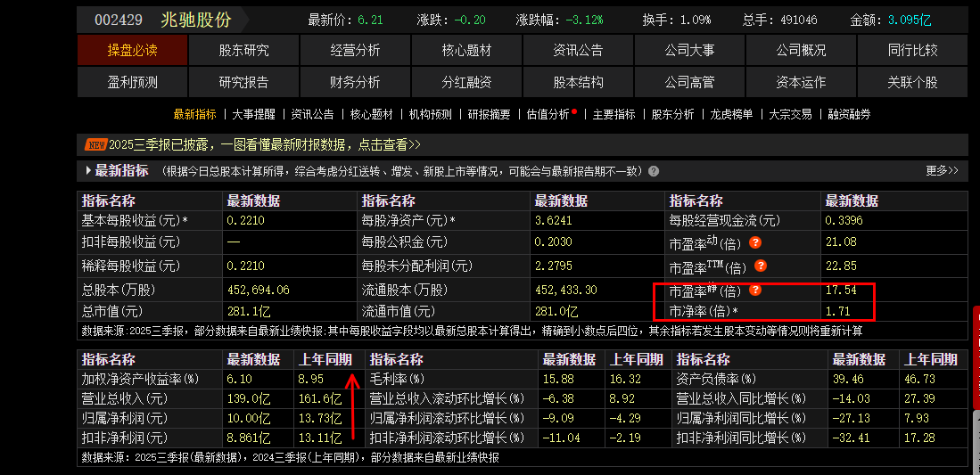Click the 归属净利润同比增长 value -27.13
This screenshot has width=980, height=475.
point(851,418)
